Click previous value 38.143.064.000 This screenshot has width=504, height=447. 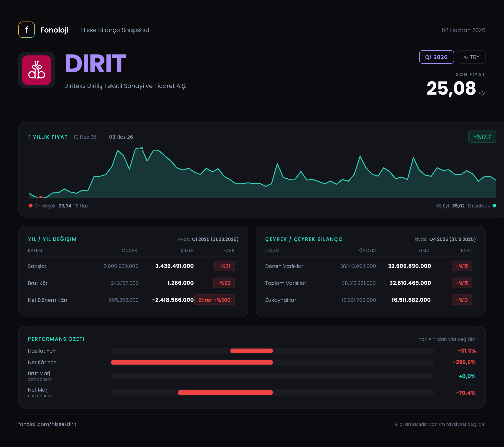[x=358, y=266]
